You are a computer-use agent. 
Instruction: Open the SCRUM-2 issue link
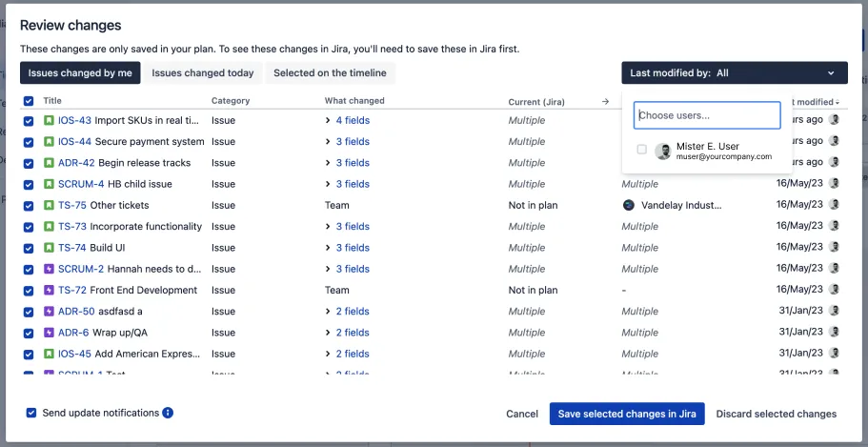click(x=81, y=269)
